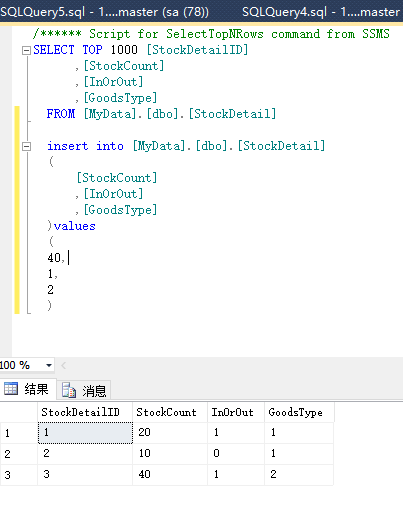403x529 pixels.
Task: Select the GoodsType column header
Action: point(299,412)
